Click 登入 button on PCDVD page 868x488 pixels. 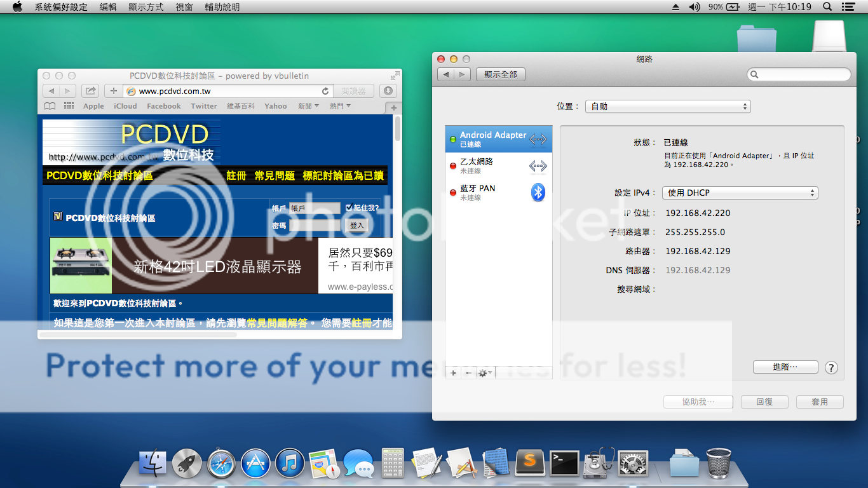click(x=356, y=225)
